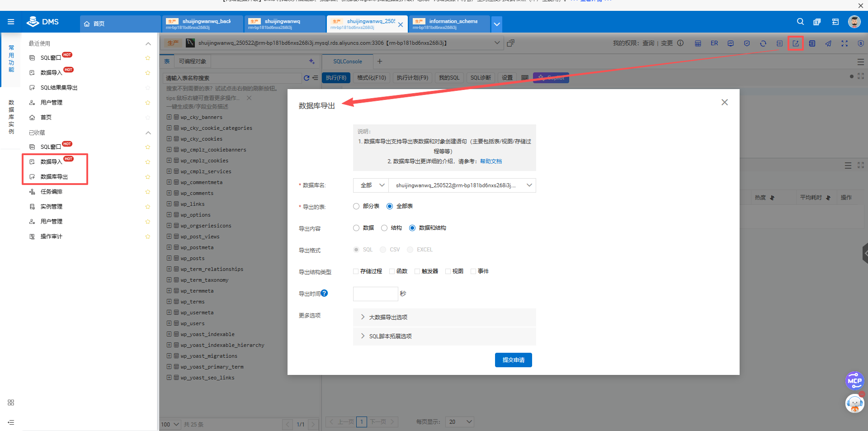Click the 导出时间 seconds input field
The image size is (868, 431).
(x=376, y=294)
